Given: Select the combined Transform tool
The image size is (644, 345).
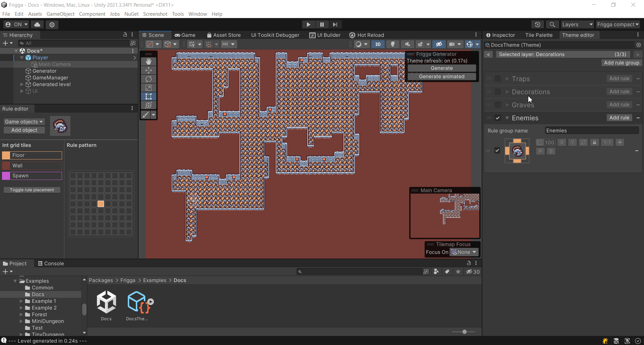Looking at the screenshot, I should tap(149, 105).
